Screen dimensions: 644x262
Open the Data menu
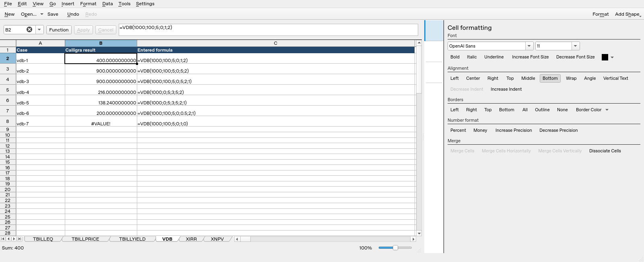pyautogui.click(x=107, y=4)
